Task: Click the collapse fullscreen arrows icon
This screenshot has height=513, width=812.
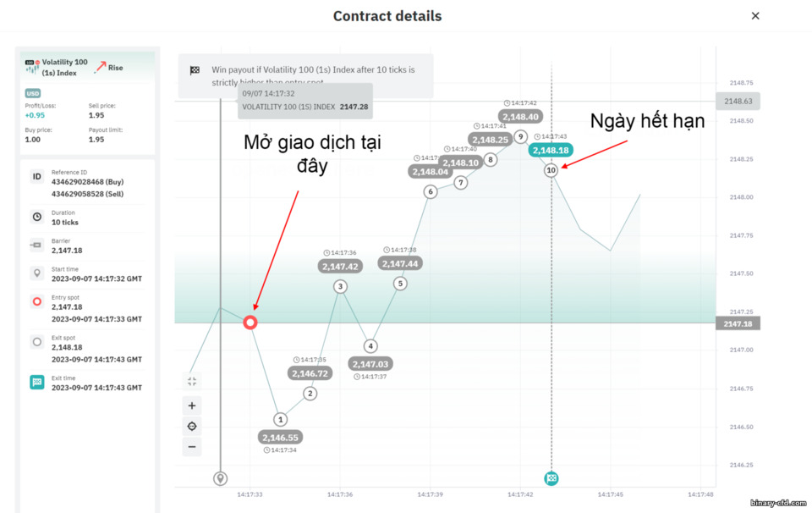Action: tap(192, 382)
